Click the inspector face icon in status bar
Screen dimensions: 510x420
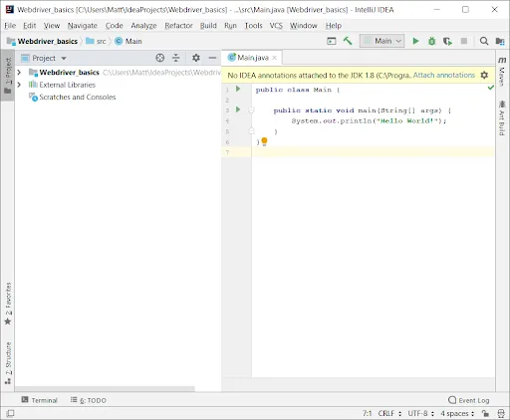pos(501,413)
